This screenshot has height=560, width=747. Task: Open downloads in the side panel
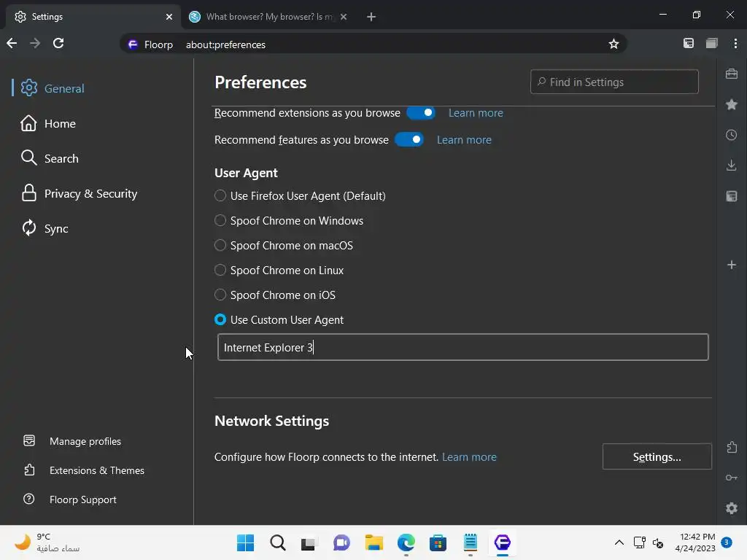tap(732, 166)
